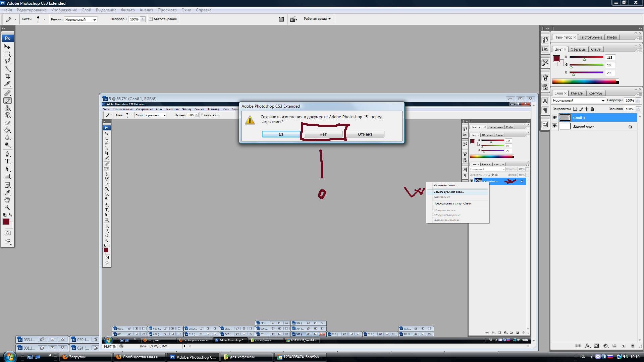Open the brush preset picker arrow
This screenshot has height=362, width=644.
45,19
